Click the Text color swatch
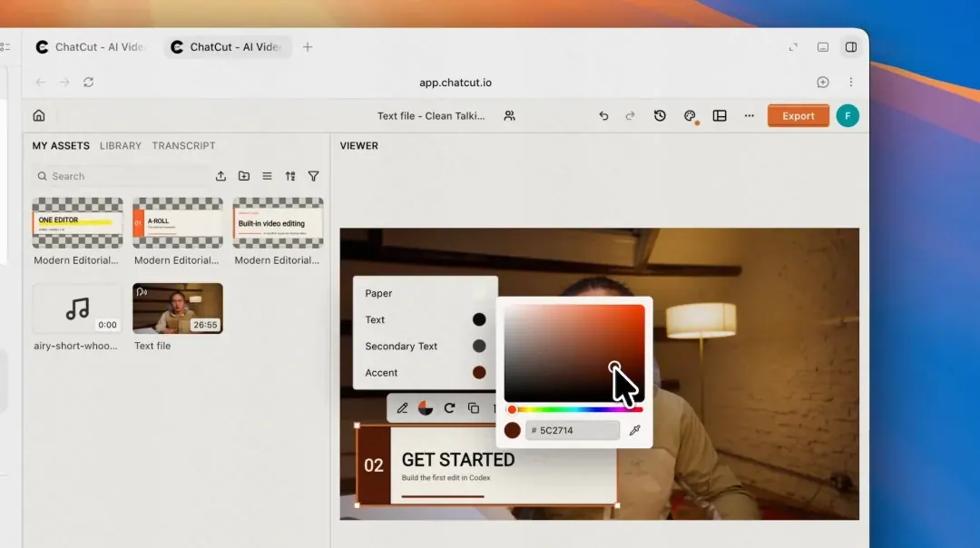 coord(479,319)
